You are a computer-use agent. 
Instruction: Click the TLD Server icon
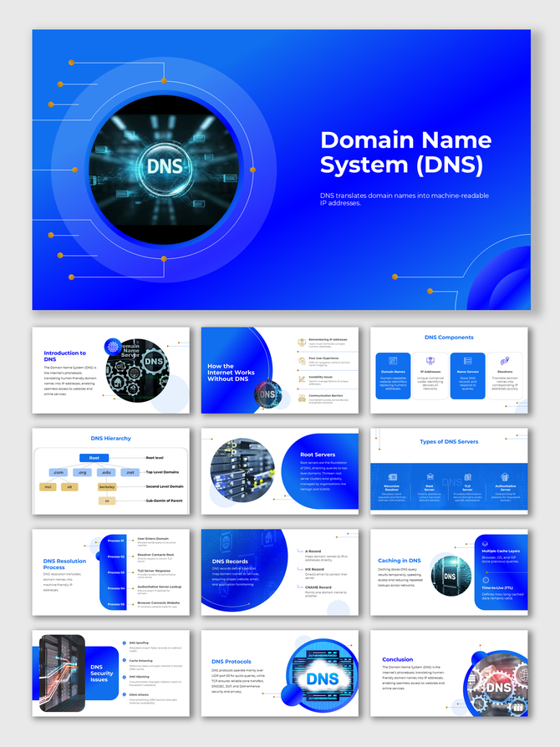467,476
